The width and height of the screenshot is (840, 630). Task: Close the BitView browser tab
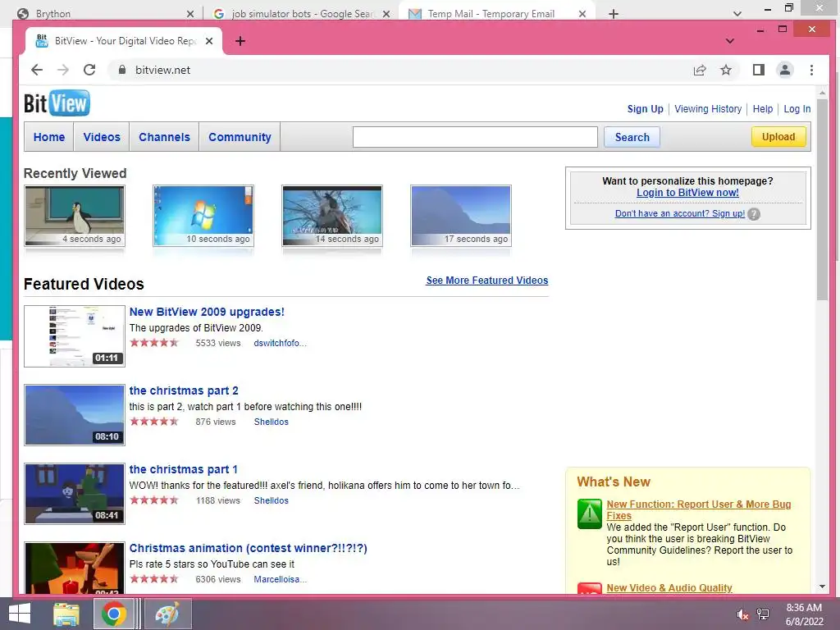point(209,41)
